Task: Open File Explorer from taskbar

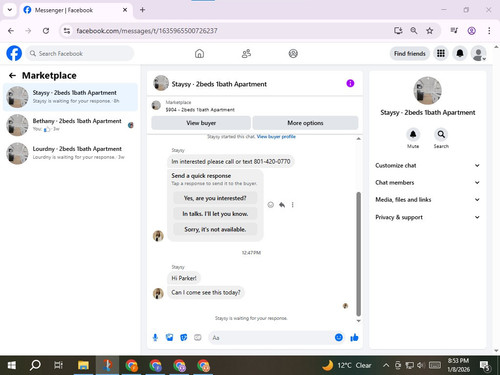Action: click(83, 365)
